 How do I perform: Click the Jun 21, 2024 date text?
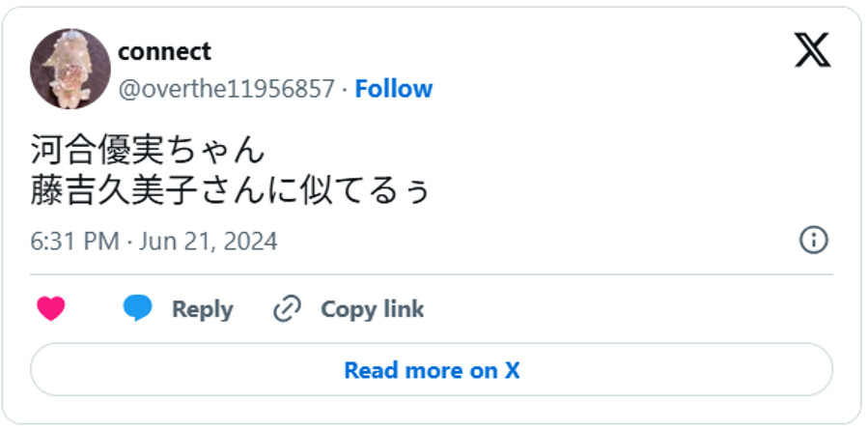point(208,241)
